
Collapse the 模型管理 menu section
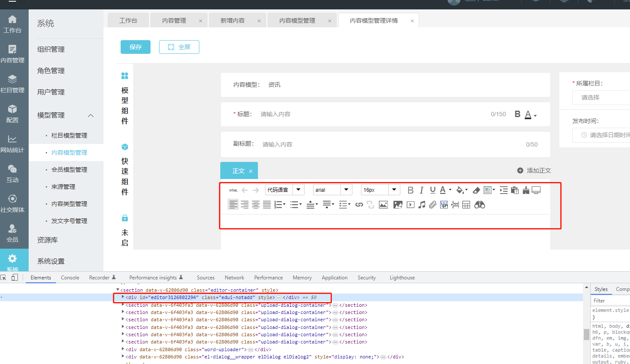coord(90,115)
